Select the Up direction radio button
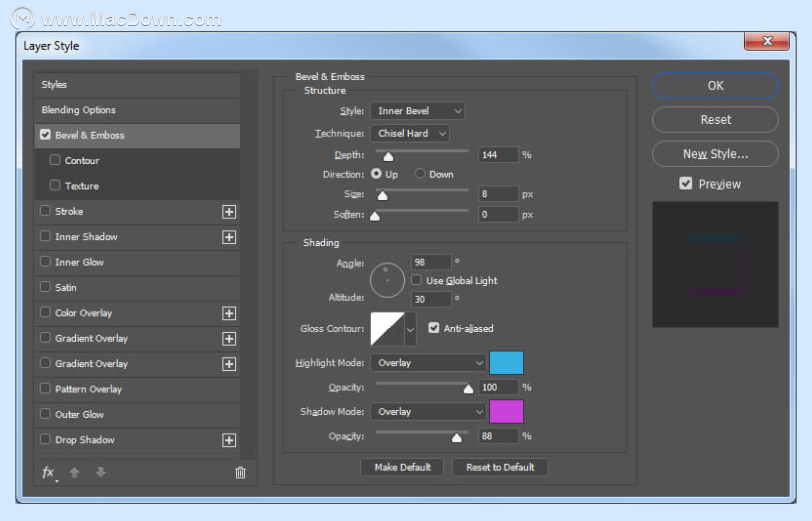812x521 pixels. [x=376, y=174]
